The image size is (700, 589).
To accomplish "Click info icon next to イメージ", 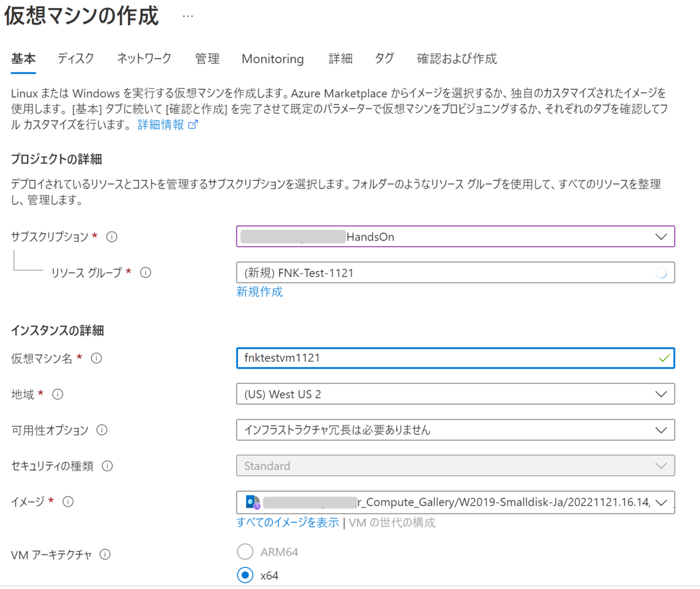I will tap(68, 501).
